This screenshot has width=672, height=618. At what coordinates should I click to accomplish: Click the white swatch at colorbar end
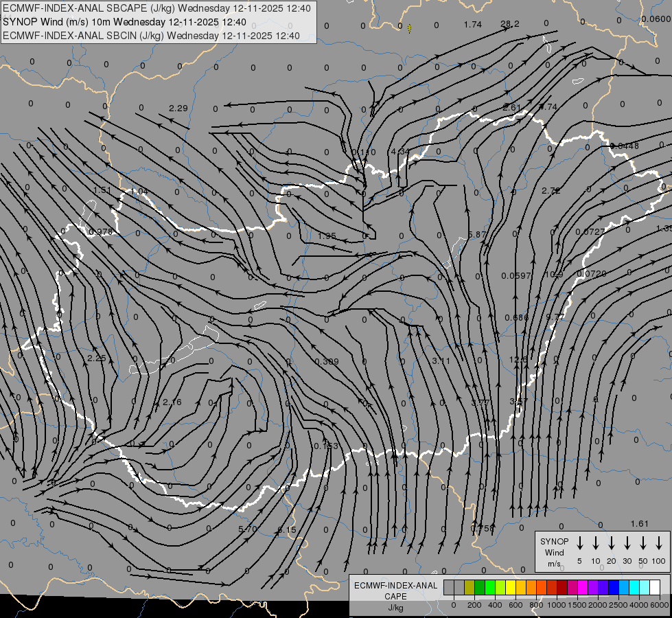[x=655, y=587]
